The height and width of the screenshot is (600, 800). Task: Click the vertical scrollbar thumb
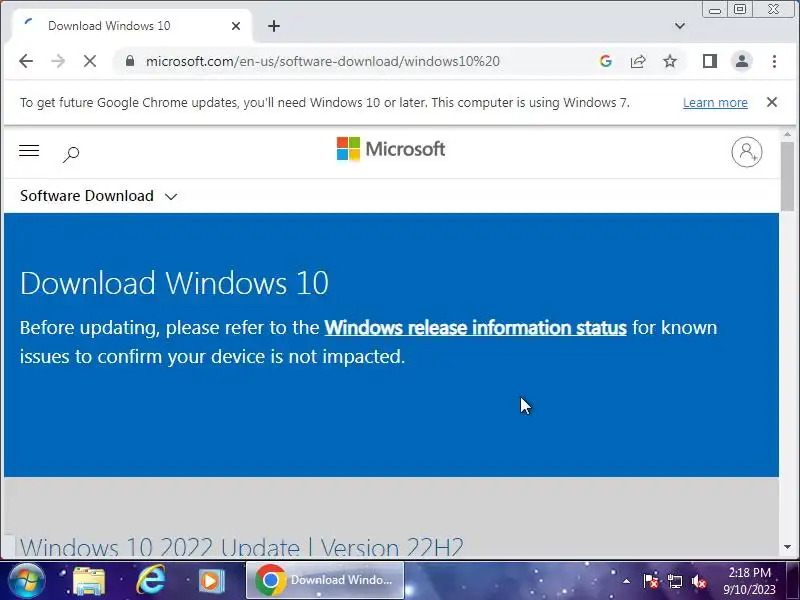[787, 176]
